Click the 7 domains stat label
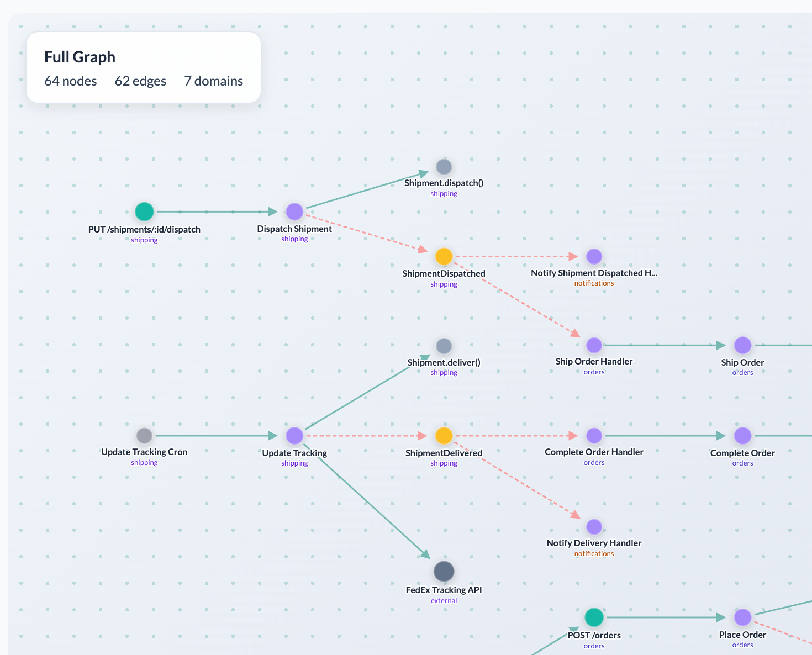This screenshot has height=655, width=812. click(213, 81)
